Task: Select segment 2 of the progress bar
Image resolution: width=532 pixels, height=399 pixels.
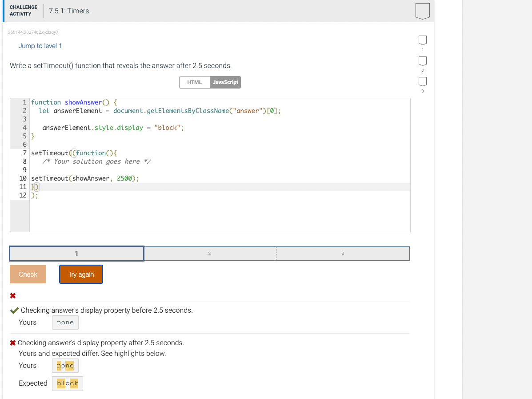Action: (x=209, y=253)
